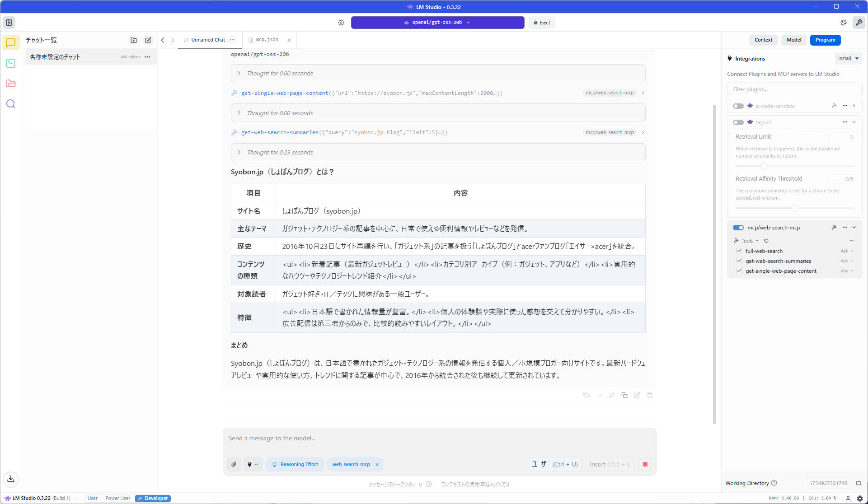Collapse the mcp/web-search-mcp section
868x504 pixels.
[x=854, y=228]
